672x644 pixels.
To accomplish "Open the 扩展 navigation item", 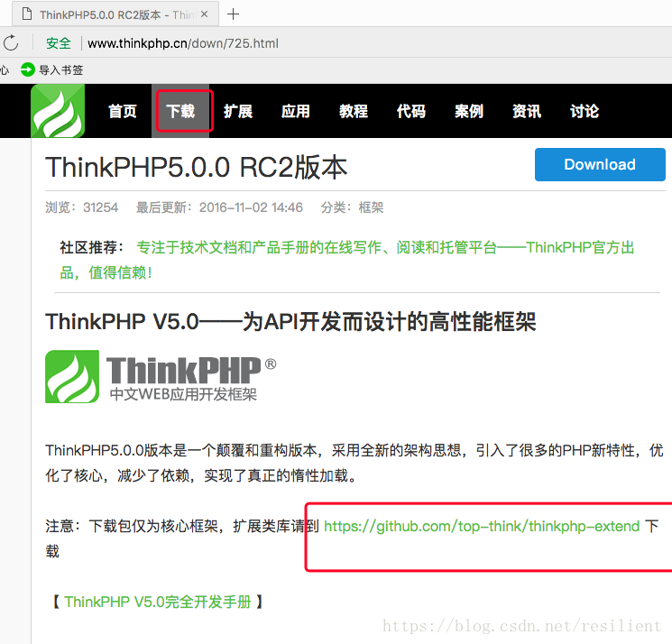I will point(238,111).
